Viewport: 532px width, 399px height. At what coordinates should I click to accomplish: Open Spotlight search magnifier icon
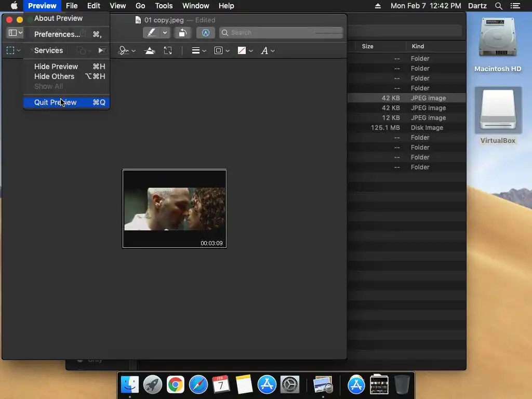498,6
